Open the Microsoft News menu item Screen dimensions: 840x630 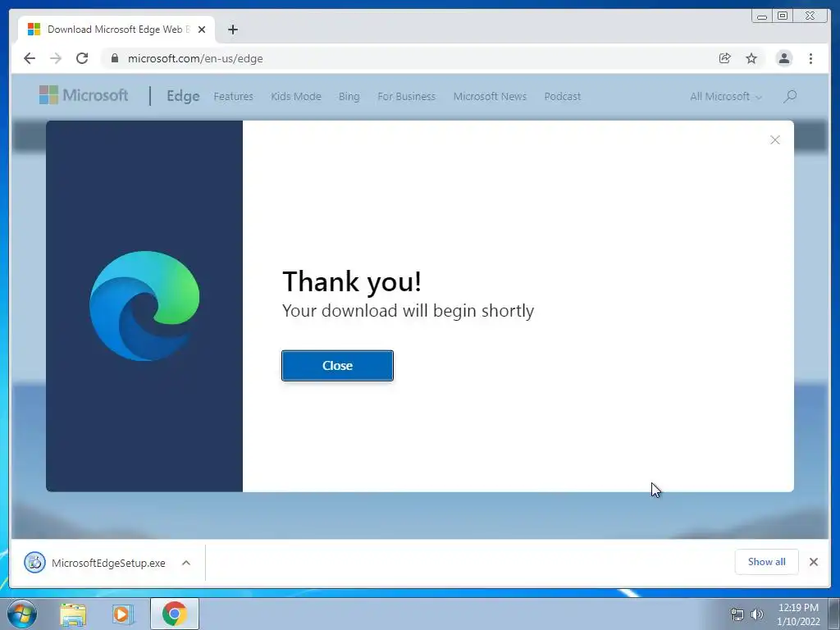tap(490, 97)
